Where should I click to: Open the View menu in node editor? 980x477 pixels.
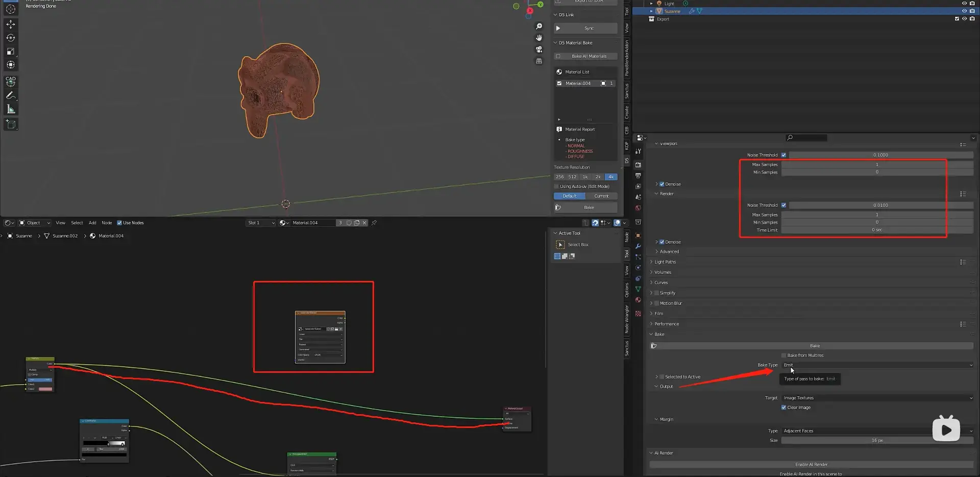[x=60, y=223]
